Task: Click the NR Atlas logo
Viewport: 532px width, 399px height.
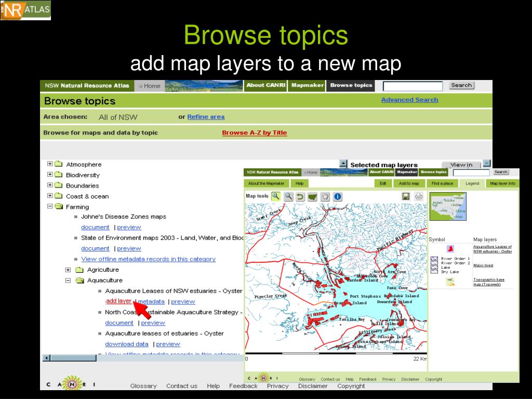Action: click(x=26, y=10)
